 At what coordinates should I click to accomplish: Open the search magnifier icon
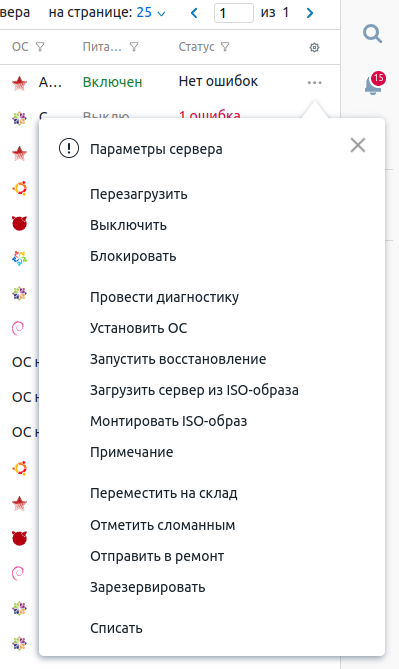(372, 34)
